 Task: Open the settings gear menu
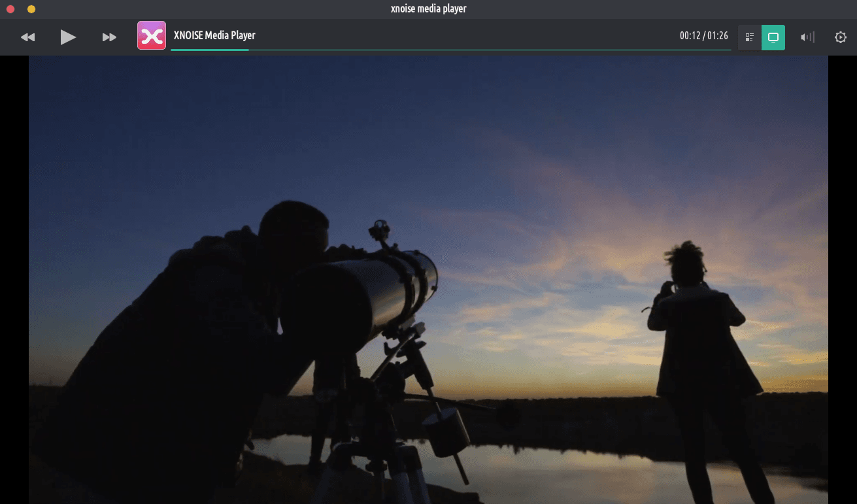pyautogui.click(x=840, y=37)
